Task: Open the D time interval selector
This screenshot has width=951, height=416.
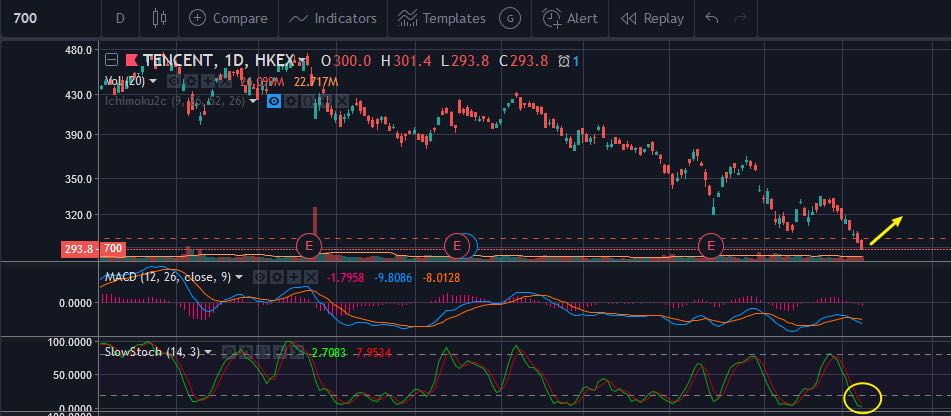Action: coord(120,18)
